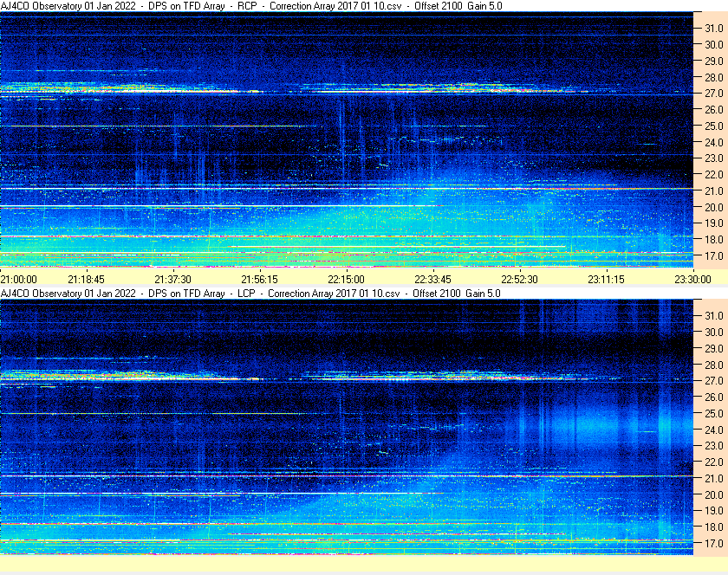
Task: Click the RCP spectrogram title text
Action: pyautogui.click(x=251, y=6)
